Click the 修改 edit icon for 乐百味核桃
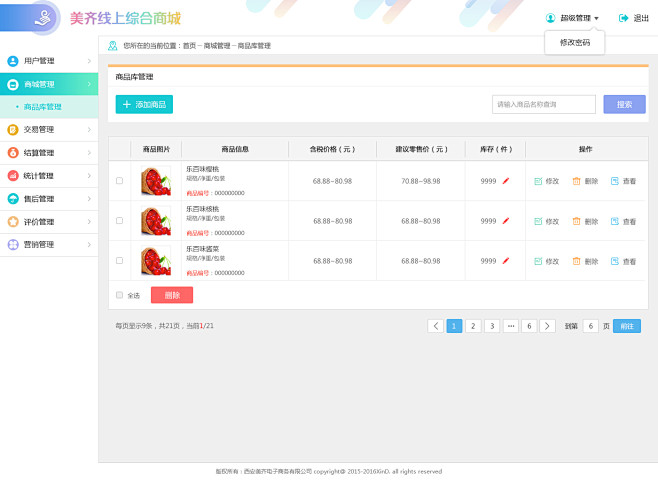This screenshot has height=481, width=658. (x=538, y=221)
